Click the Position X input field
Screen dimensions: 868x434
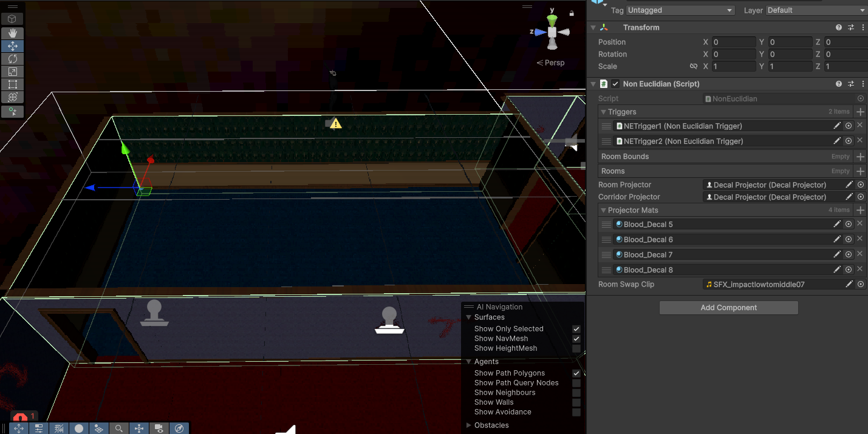734,42
